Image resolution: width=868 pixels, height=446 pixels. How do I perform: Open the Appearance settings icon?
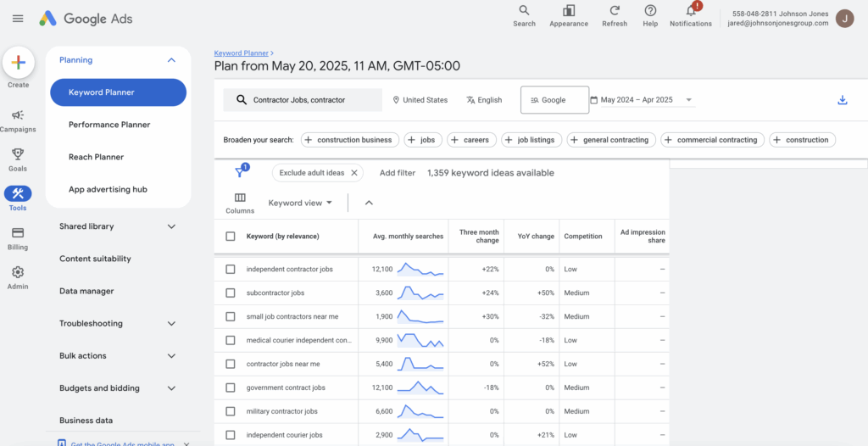[569, 15]
